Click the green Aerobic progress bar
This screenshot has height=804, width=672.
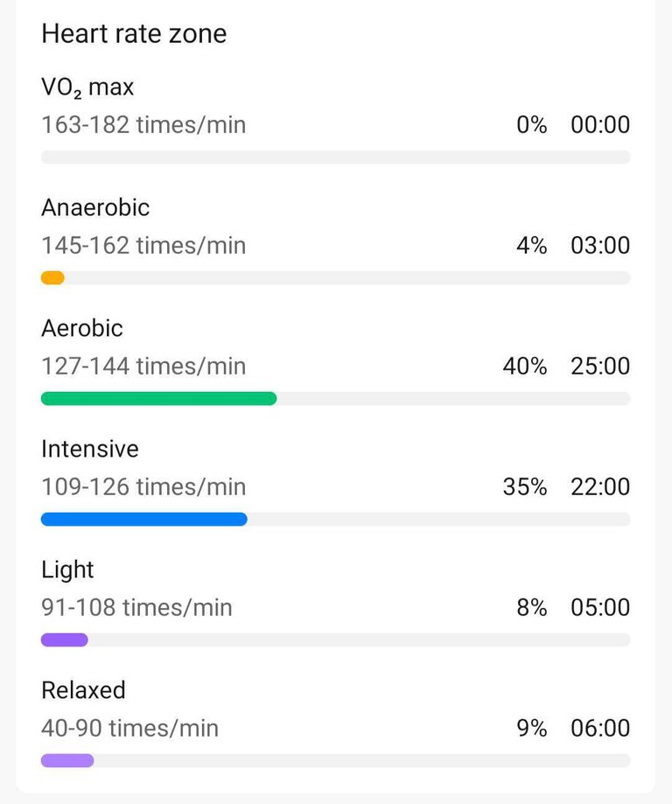(x=159, y=398)
